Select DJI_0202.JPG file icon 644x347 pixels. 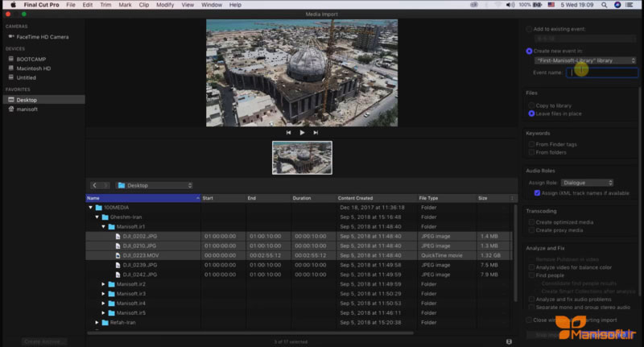click(x=118, y=237)
